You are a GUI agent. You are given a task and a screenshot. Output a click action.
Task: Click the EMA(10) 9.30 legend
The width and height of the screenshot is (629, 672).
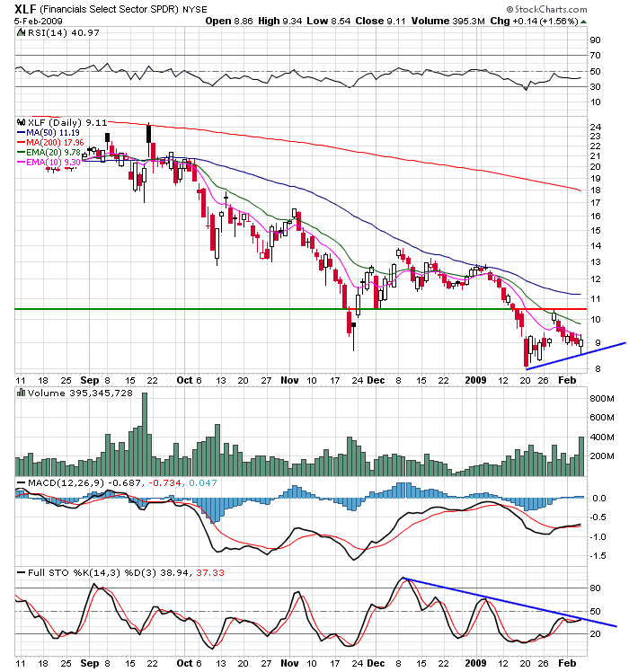tap(49, 162)
